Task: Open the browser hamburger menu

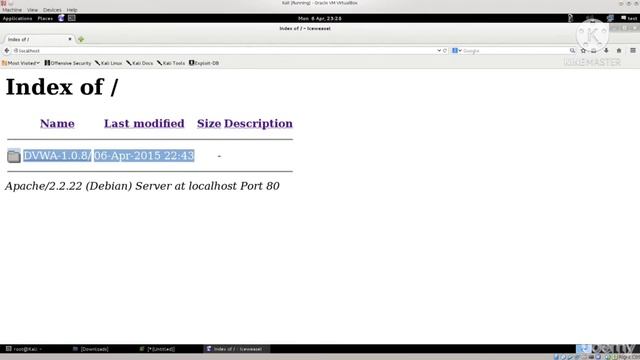Action: 633,51
